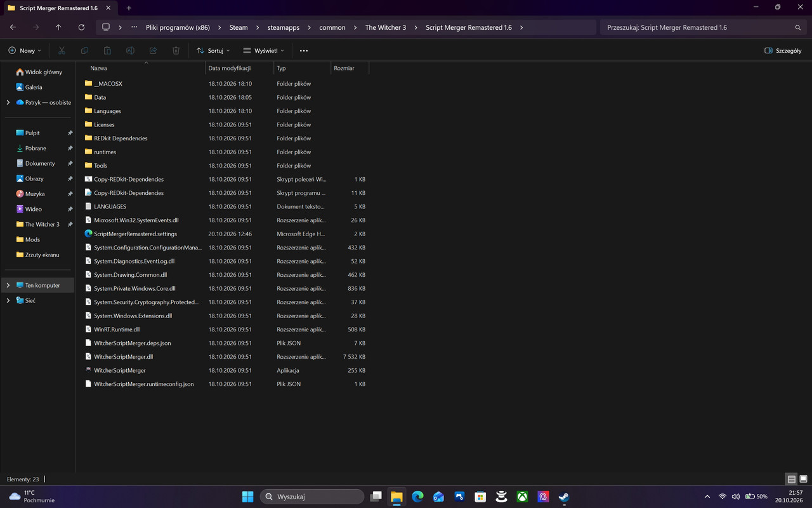Click the Paste clipboard icon in toolbar
The width and height of the screenshot is (812, 508).
107,50
